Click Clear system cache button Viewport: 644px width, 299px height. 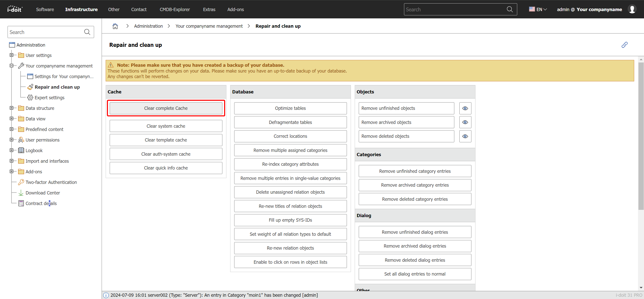[x=166, y=126]
